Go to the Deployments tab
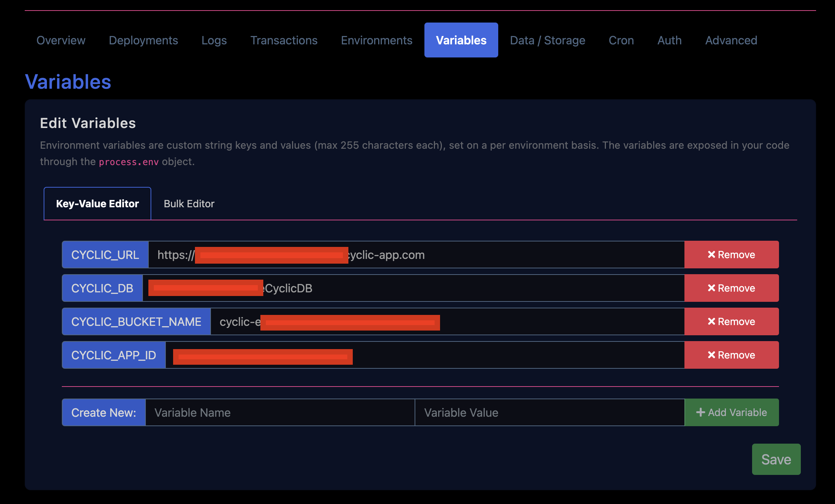This screenshot has width=835, height=504. coord(143,40)
